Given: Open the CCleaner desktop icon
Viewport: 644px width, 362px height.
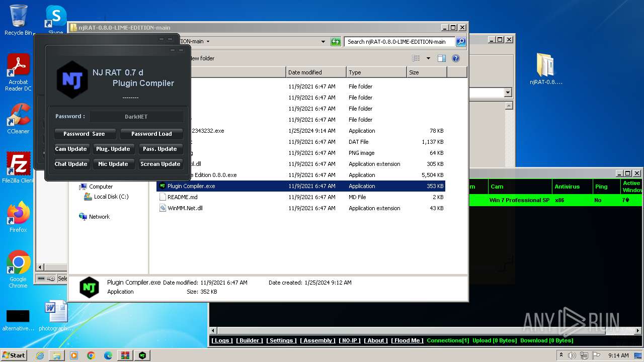Looking at the screenshot, I should click(x=18, y=119).
